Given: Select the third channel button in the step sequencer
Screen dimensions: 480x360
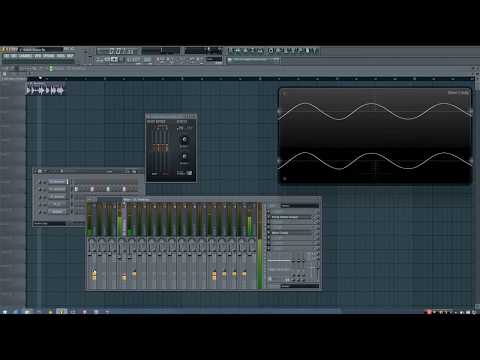Looking at the screenshot, I should [57, 197].
